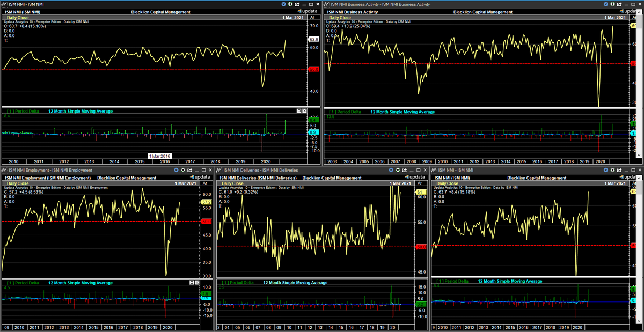The height and width of the screenshot is (332, 644).
Task: Open settings gear in top-left ISM NMI window
Action: (x=290, y=4)
